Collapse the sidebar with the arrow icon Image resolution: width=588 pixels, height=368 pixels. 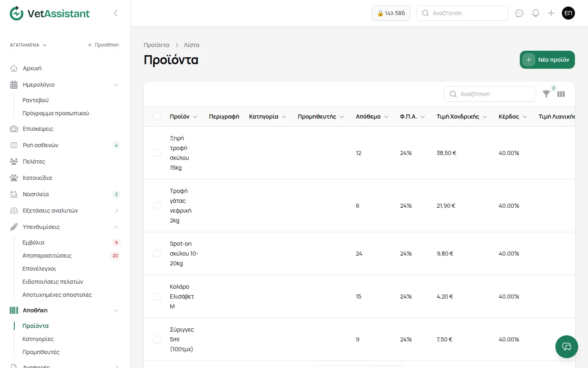[116, 13]
